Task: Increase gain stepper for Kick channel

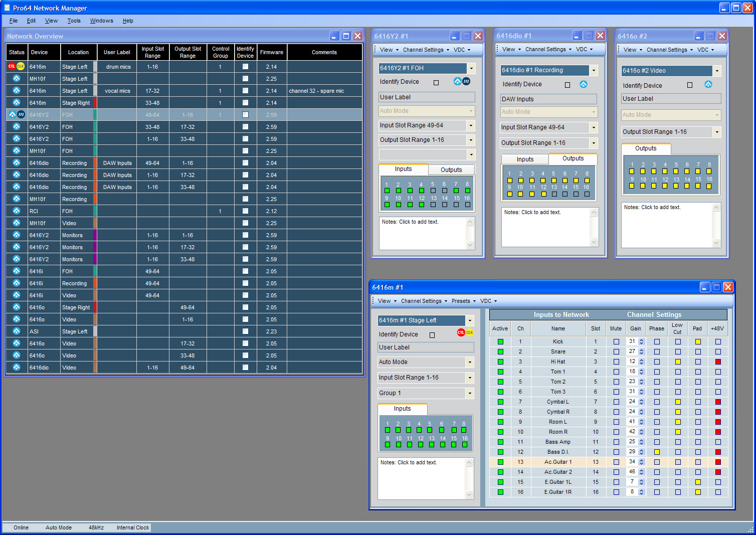Action: 641,339
